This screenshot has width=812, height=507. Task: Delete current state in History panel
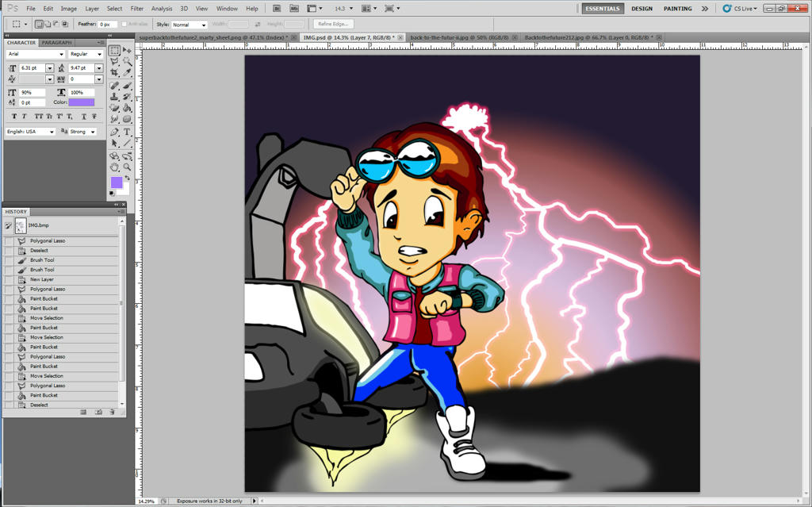pos(112,413)
